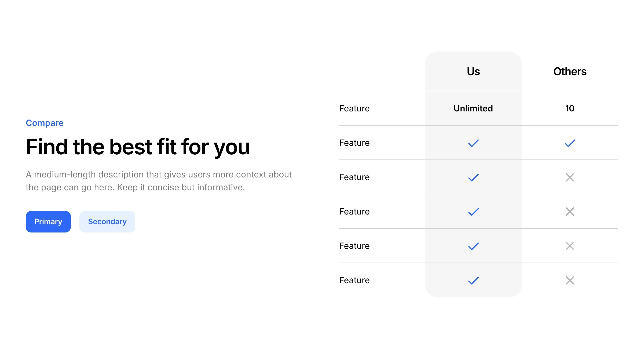The width and height of the screenshot is (644, 349).
Task: Click the Us checkmark in the fourth feature row
Action: click(x=473, y=212)
